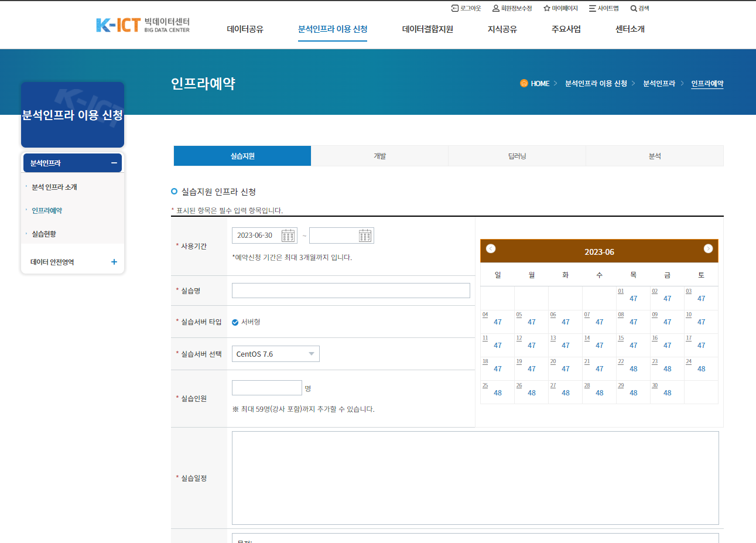Open the 지식공유 menu
This screenshot has width=756, height=543.
502,29
